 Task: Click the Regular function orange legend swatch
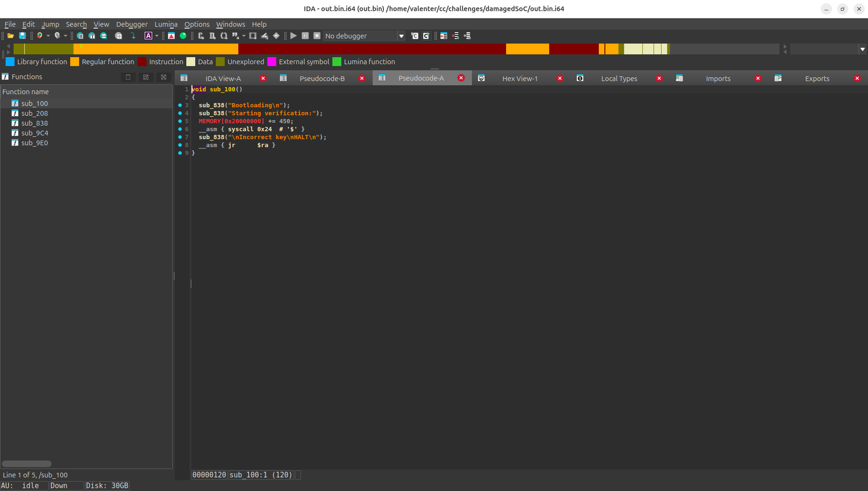pos(75,62)
